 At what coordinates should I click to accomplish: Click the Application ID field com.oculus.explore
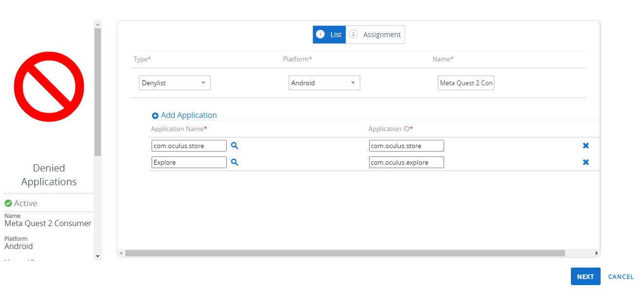[x=406, y=162]
